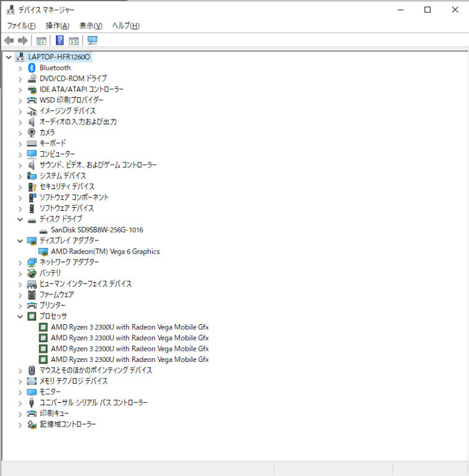This screenshot has width=469, height=476.
Task: Select AMD Radeon(TM) Vega 6 Graphics
Action: coord(105,252)
